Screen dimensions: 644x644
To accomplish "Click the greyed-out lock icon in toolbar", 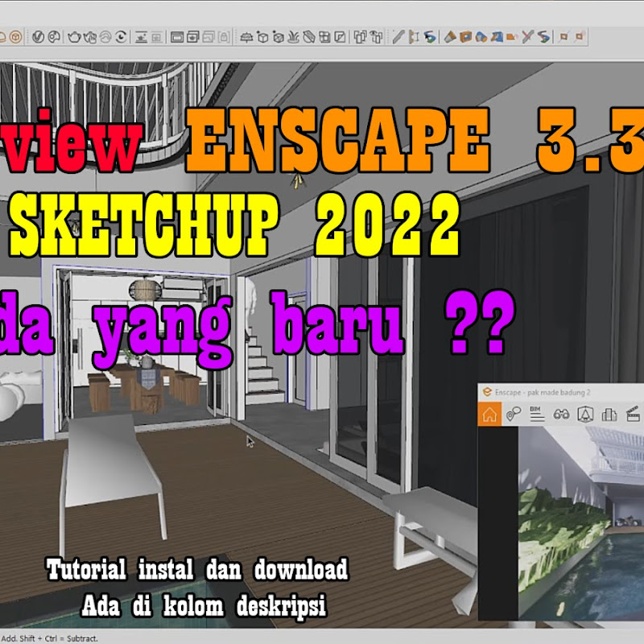I will (224, 37).
